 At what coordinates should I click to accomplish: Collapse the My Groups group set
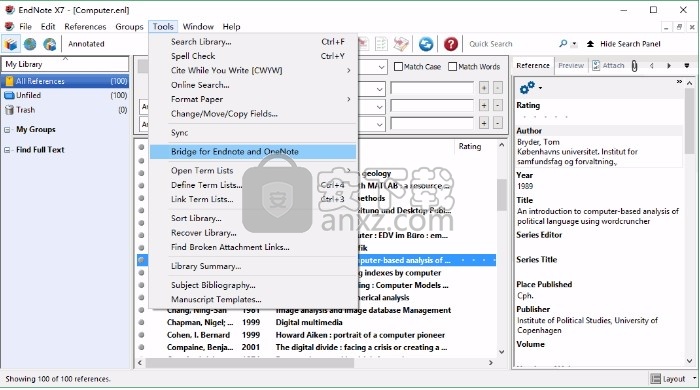(x=7, y=130)
